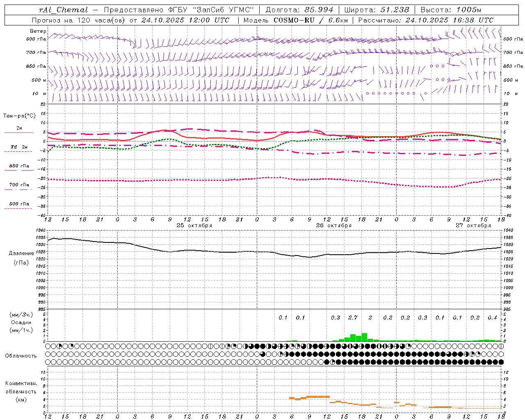Click the Осадки precipitation label
The height and width of the screenshot is (420, 525).
pos(21,322)
